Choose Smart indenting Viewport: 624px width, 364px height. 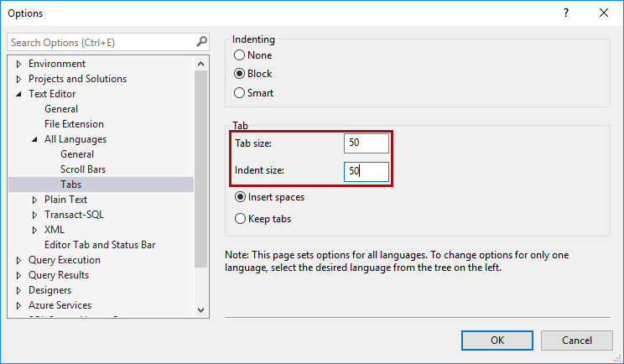(x=240, y=93)
